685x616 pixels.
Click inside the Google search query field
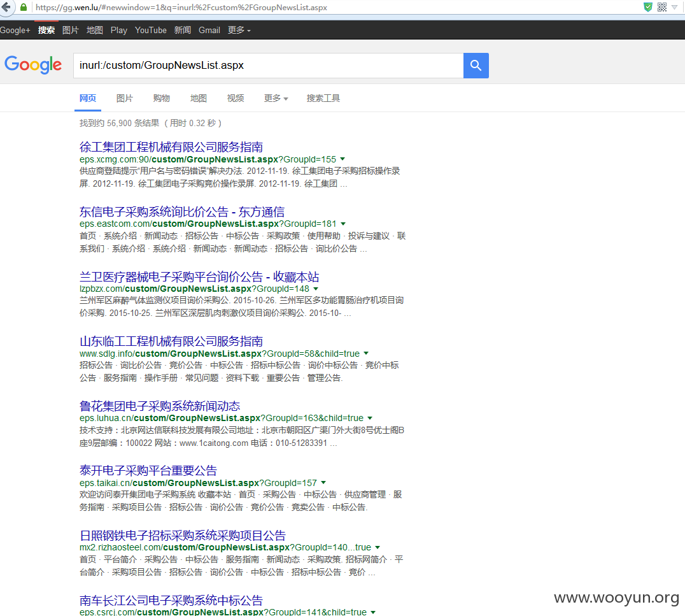coord(268,66)
